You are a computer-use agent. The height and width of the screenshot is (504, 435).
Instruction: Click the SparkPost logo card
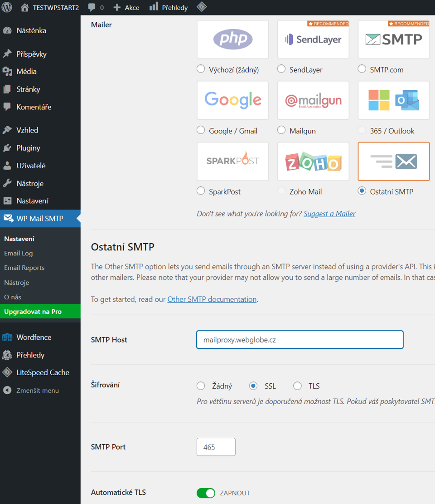pos(233,161)
